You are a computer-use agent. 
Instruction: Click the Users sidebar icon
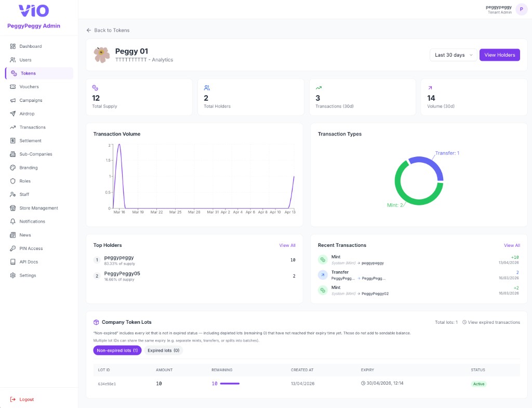(13, 60)
